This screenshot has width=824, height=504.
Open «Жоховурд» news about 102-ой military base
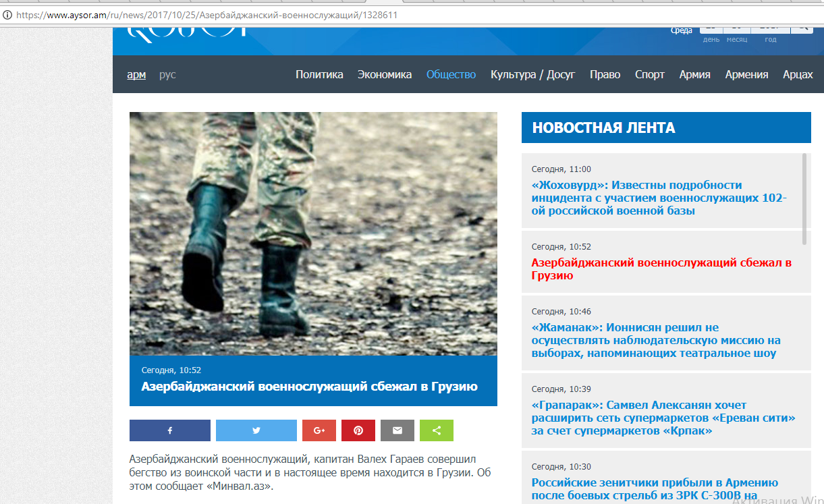(659, 198)
